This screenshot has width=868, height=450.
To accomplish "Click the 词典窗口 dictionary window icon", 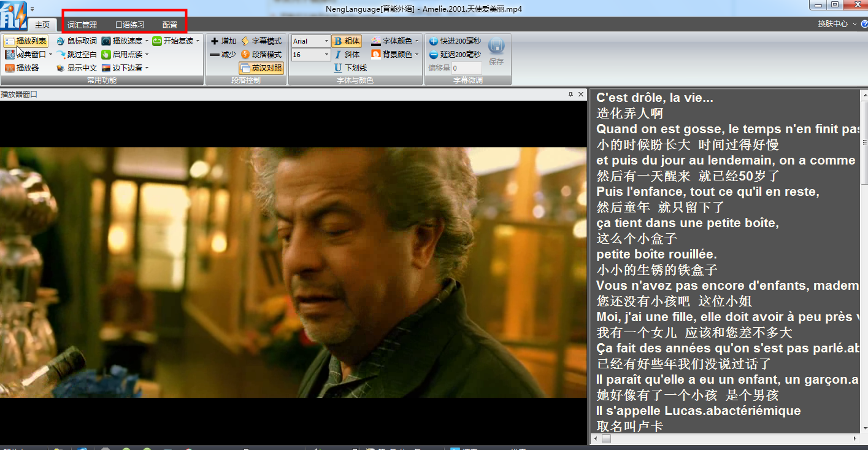I will (x=10, y=55).
